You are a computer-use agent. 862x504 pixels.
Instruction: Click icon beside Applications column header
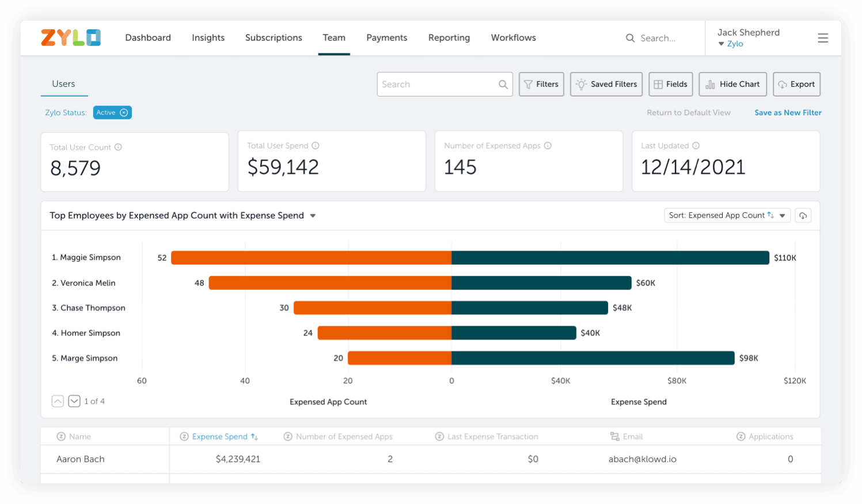tap(741, 437)
